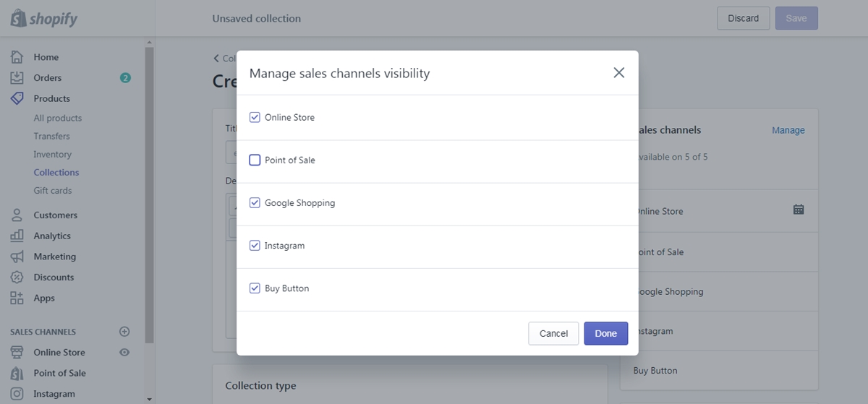Click the Shopify logo
Image resolution: width=868 pixels, height=404 pixels.
point(44,19)
